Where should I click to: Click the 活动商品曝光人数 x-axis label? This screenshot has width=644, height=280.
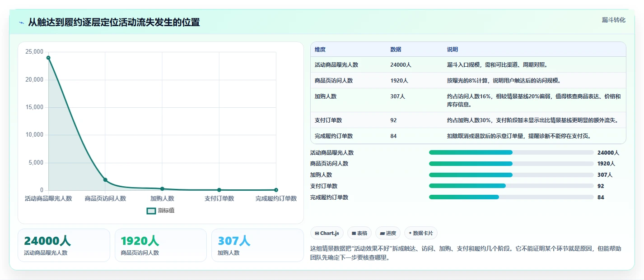[48, 198]
